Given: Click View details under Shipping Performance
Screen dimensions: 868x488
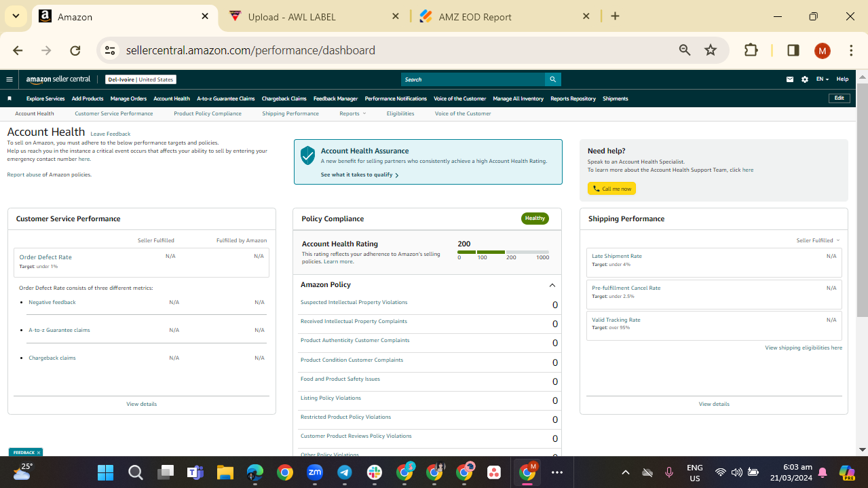Looking at the screenshot, I should tap(714, 404).
